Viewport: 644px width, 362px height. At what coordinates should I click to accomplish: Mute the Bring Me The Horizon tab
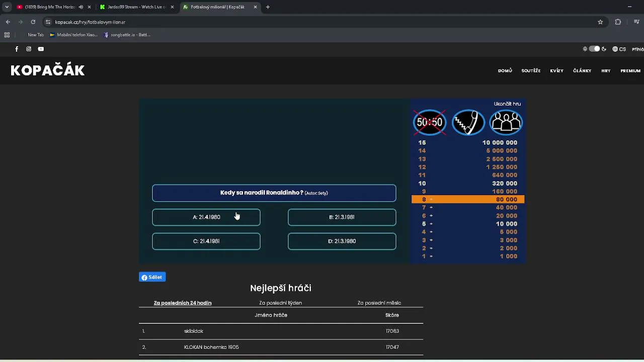tap(80, 7)
